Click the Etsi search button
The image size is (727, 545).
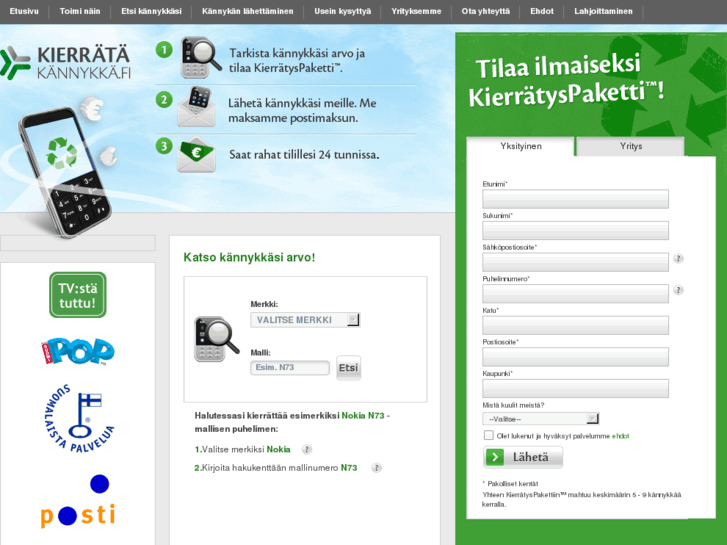click(x=348, y=368)
